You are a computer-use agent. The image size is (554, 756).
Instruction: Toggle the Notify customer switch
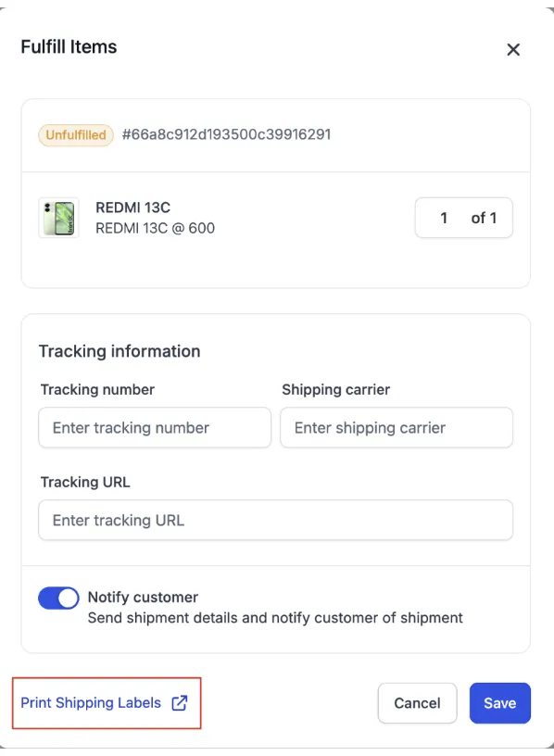click(x=58, y=598)
